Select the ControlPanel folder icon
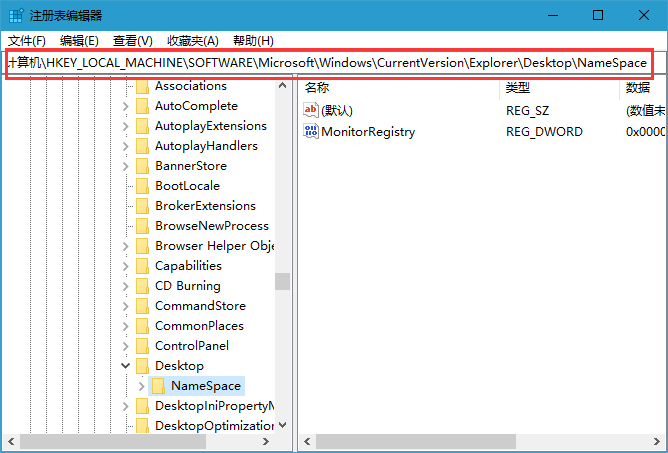This screenshot has width=668, height=453. pyautogui.click(x=142, y=346)
